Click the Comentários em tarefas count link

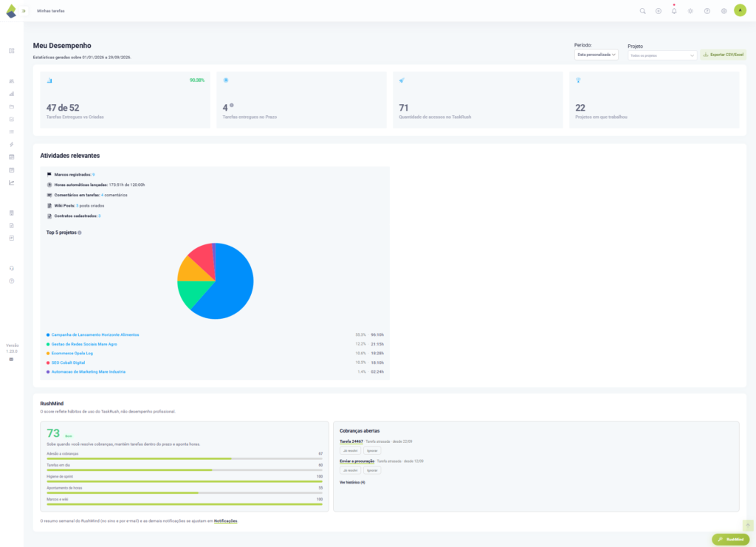click(x=102, y=195)
